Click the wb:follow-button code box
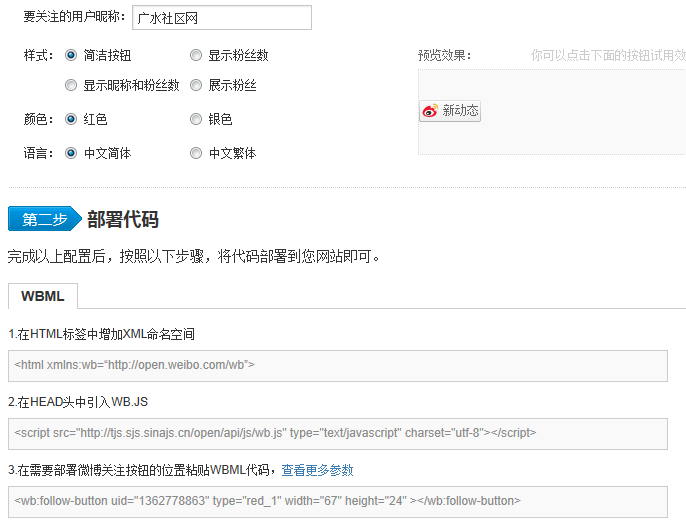 338,501
